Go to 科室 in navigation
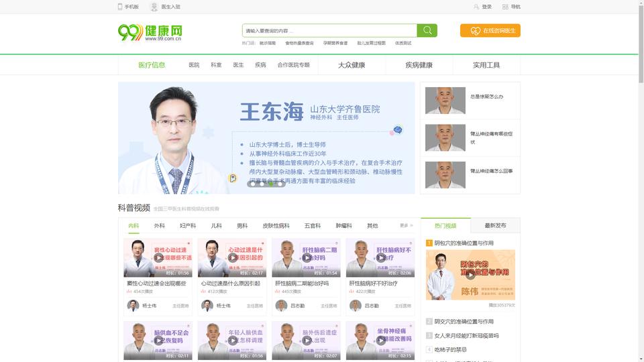This screenshot has height=362, width=644. click(x=216, y=65)
